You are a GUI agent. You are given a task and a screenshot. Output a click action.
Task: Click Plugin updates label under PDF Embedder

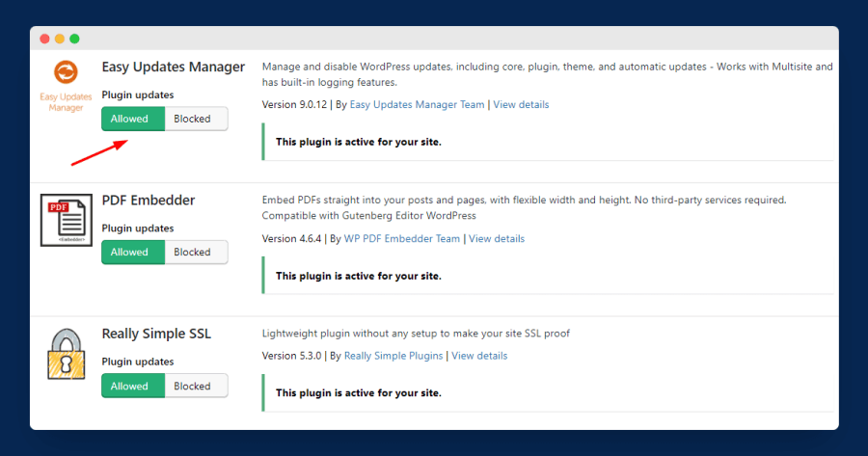pos(138,228)
